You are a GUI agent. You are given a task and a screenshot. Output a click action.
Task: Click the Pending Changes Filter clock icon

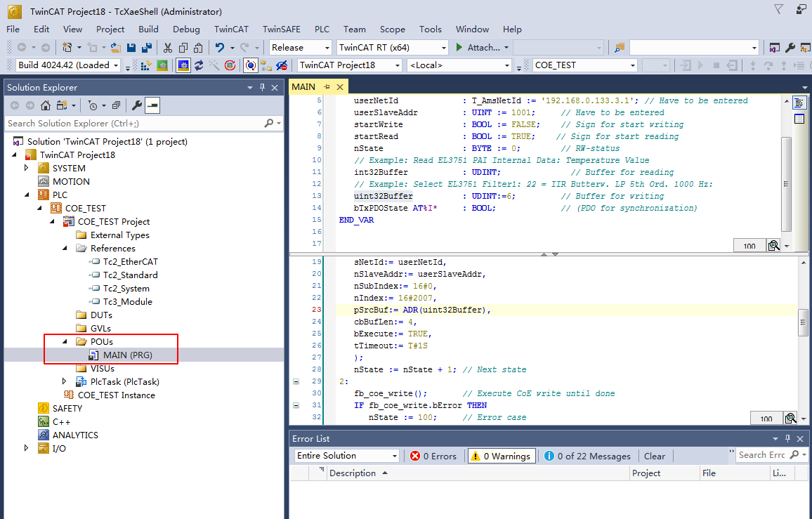pos(93,105)
